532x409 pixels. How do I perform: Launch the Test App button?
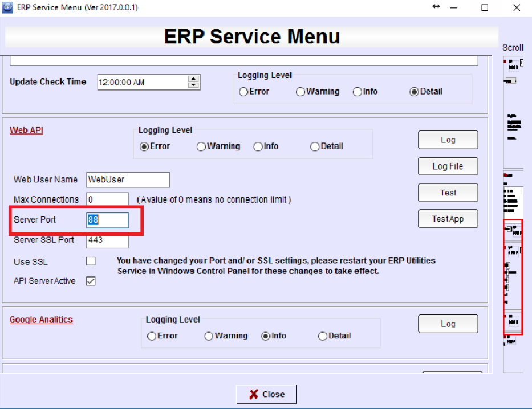pyautogui.click(x=448, y=219)
